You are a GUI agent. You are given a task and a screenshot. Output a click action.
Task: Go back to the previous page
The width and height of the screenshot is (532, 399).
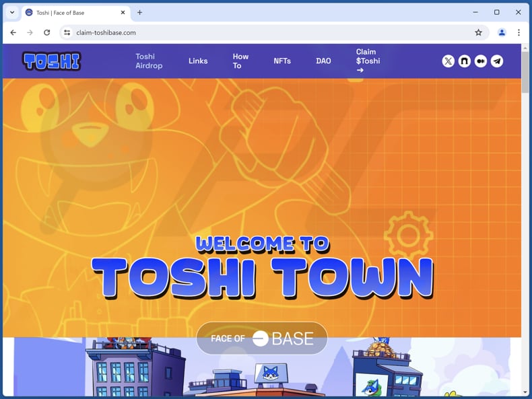pyautogui.click(x=13, y=32)
